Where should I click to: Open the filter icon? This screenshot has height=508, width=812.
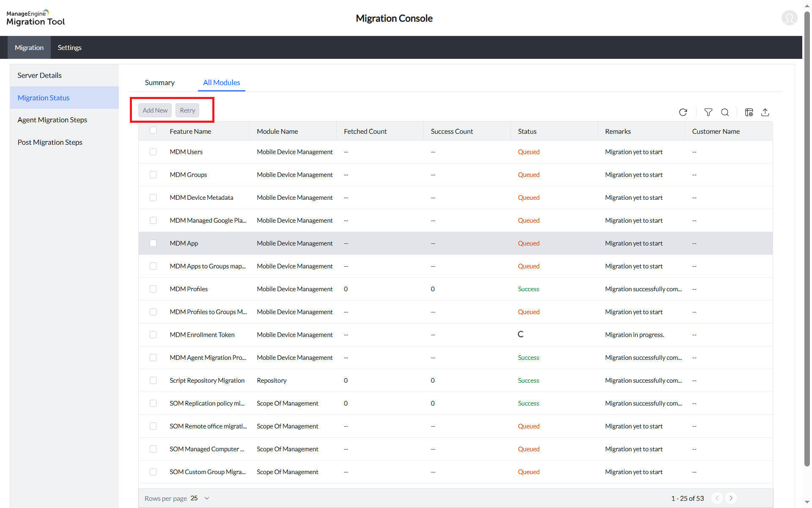pyautogui.click(x=708, y=112)
